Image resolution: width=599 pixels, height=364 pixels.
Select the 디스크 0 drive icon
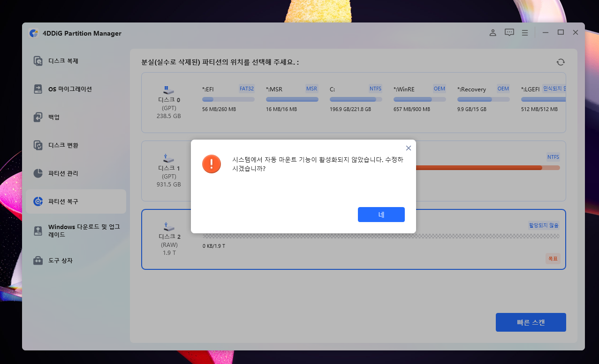click(x=169, y=90)
